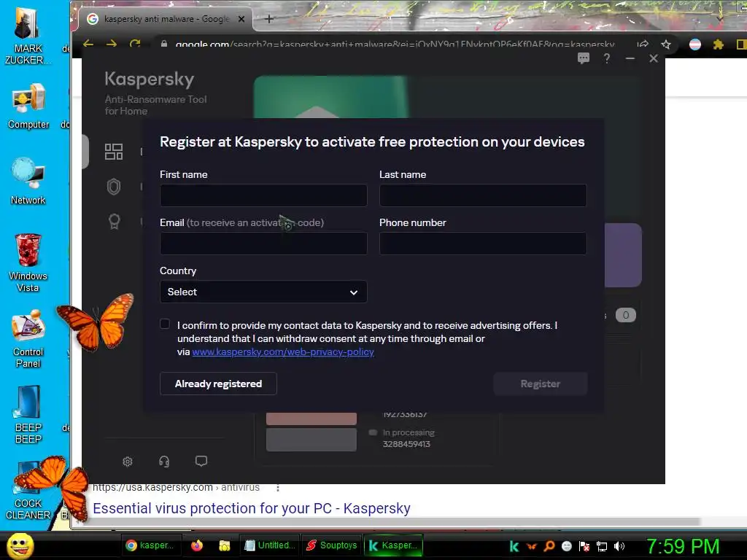
Task: Open the speech bubble icon in Kaspersky title bar
Action: 583,58
